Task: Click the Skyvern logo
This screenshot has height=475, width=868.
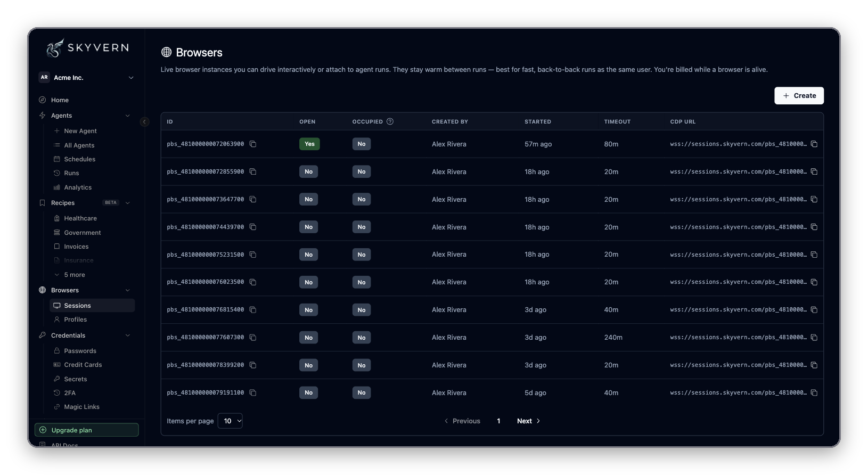Action: point(87,48)
